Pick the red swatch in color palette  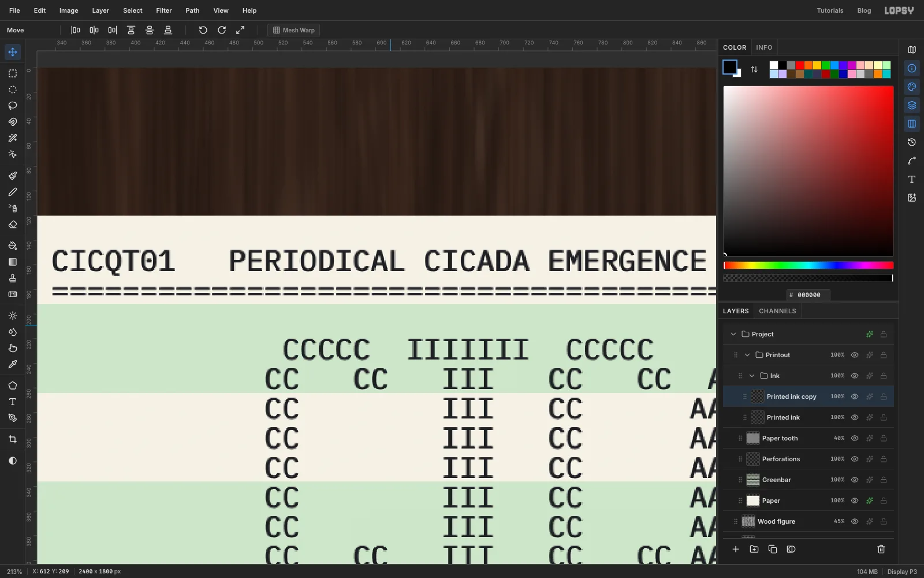[800, 65]
